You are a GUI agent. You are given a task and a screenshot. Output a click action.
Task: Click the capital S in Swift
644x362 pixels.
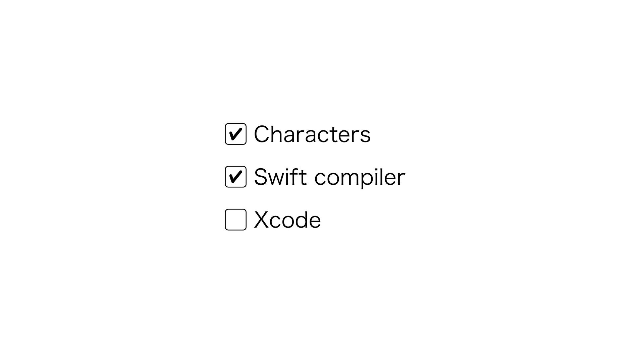click(x=261, y=177)
